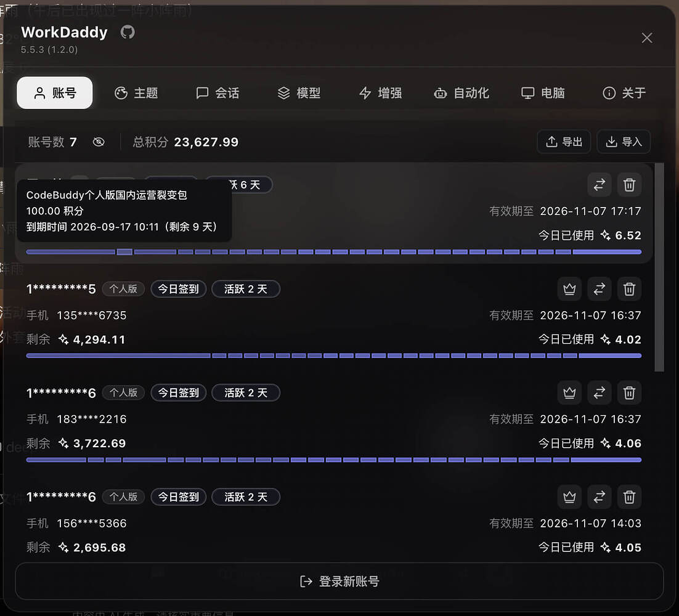The image size is (679, 616).
Task: Click 今日签到 for account 156****5366
Action: click(179, 496)
